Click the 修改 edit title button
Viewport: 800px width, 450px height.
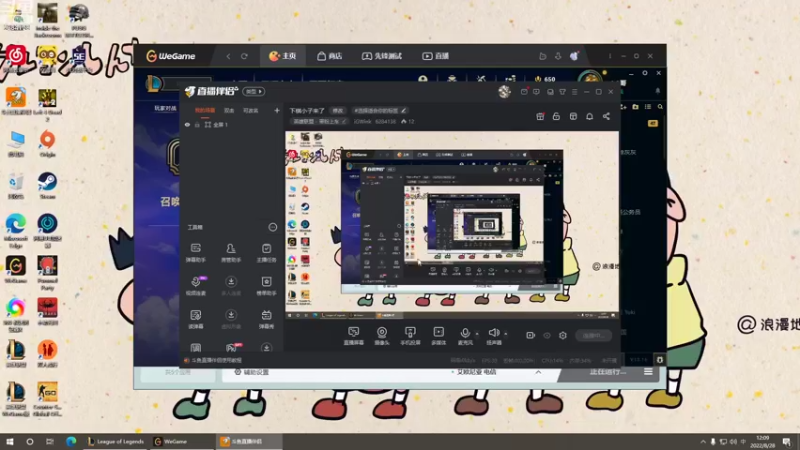pyautogui.click(x=338, y=110)
